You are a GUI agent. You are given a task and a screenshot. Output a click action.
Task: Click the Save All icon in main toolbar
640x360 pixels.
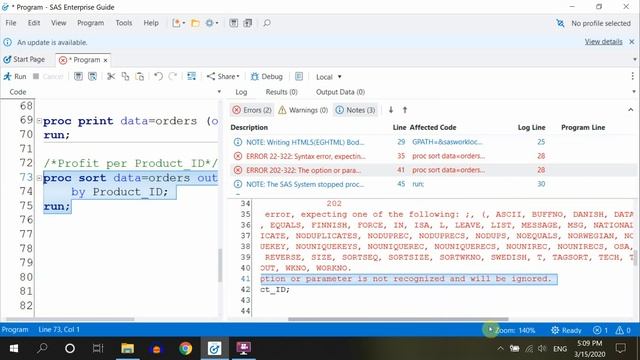tap(248, 23)
